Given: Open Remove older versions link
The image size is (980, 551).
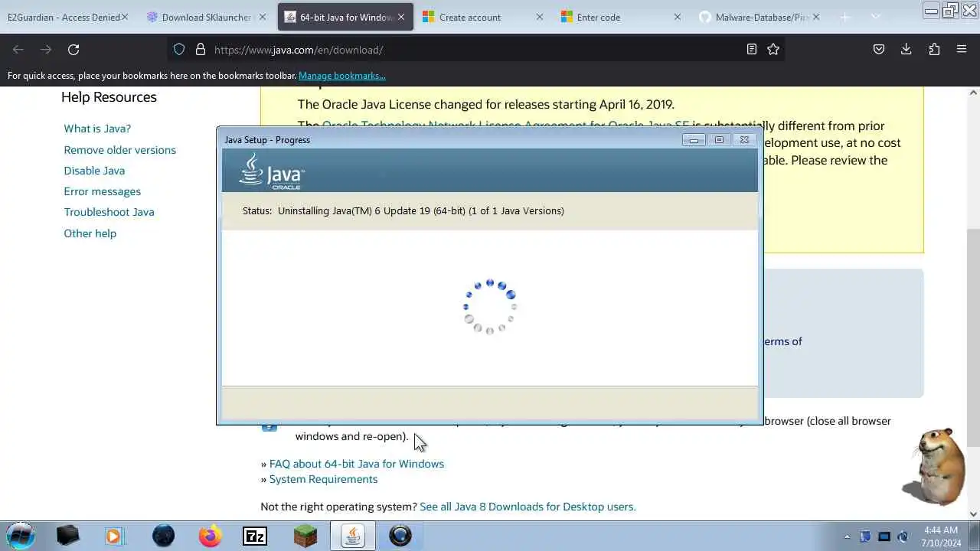Looking at the screenshot, I should point(119,150).
